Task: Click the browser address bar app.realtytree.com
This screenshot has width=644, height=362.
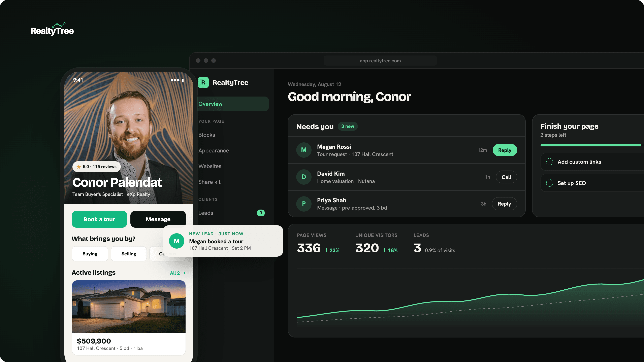Action: [380, 61]
